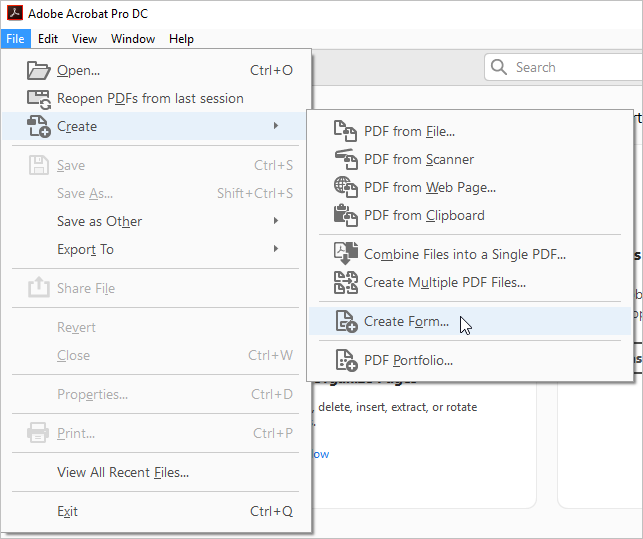
Task: Open the Help menu
Action: [181, 39]
